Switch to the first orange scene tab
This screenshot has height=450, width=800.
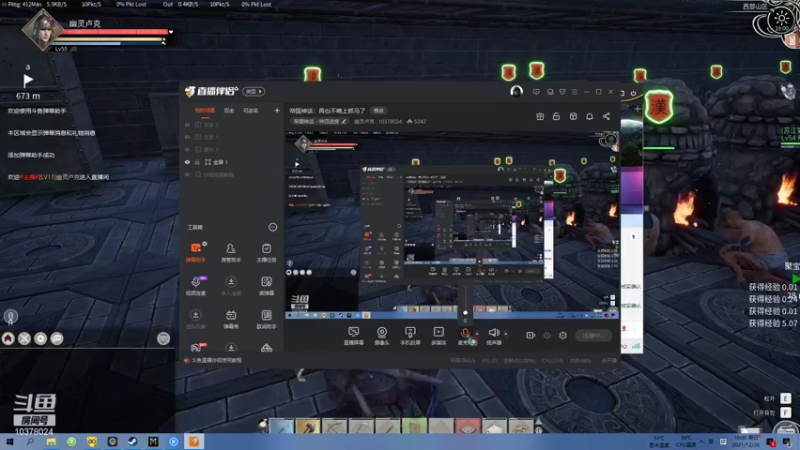tap(205, 110)
